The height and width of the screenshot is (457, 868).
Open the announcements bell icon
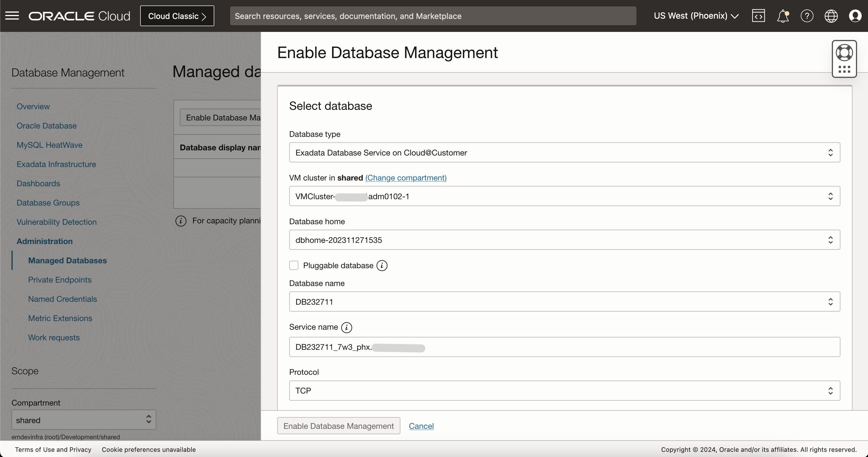(782, 16)
